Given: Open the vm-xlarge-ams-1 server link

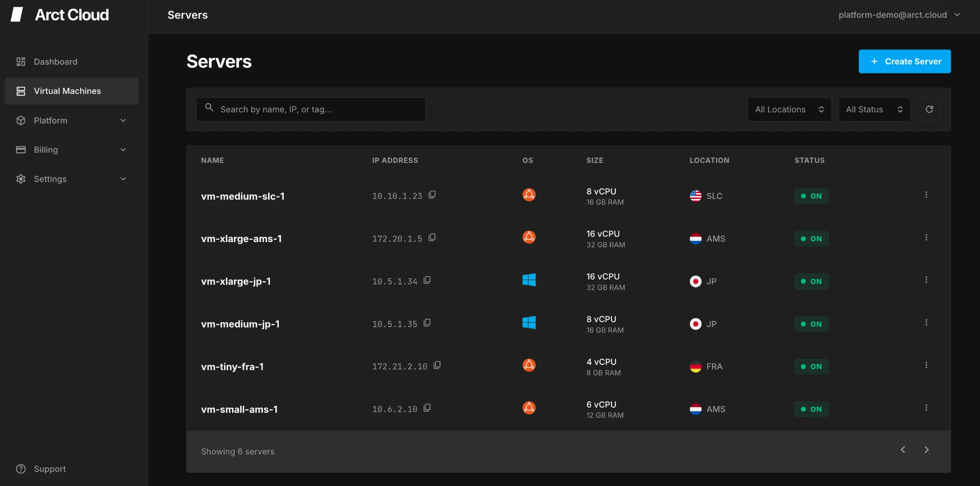Looking at the screenshot, I should tap(241, 239).
